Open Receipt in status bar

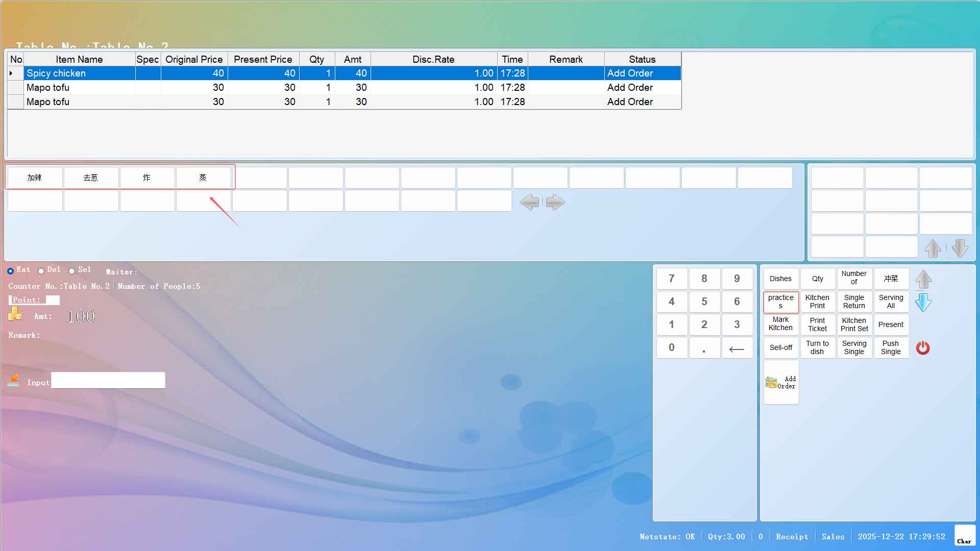[x=792, y=537]
